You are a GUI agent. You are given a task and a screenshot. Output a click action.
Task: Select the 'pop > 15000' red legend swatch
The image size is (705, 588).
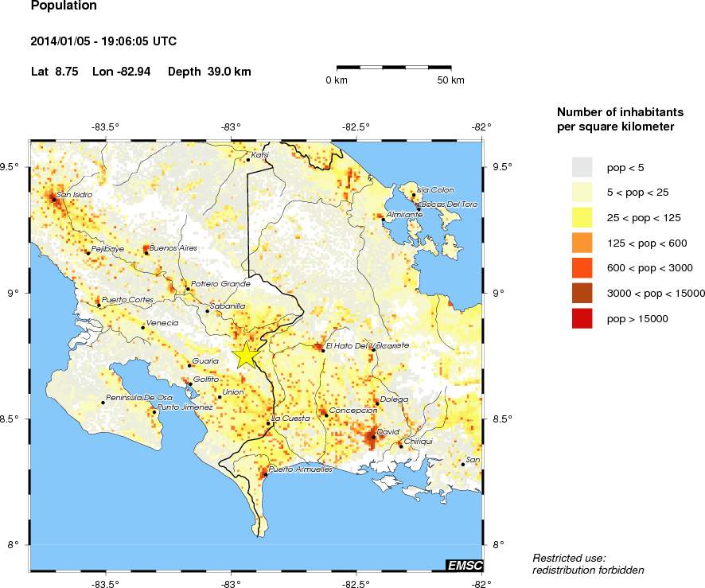pos(582,319)
